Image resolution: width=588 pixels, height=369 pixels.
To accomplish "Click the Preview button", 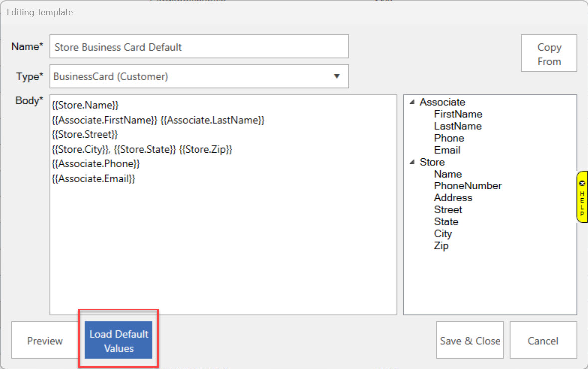I will coord(45,341).
